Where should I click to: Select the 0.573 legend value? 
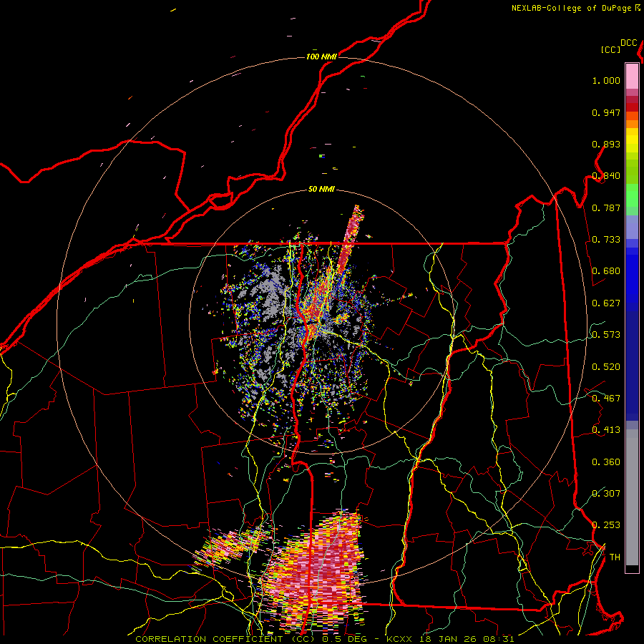[606, 335]
